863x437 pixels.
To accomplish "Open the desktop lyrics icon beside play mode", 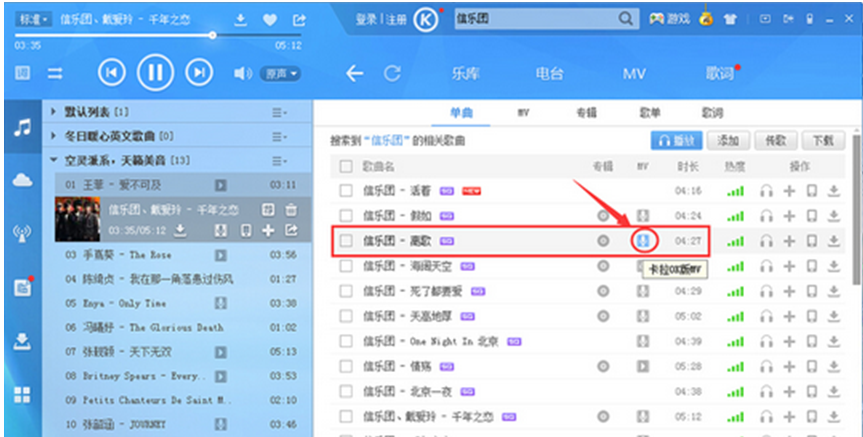I will pyautogui.click(x=23, y=73).
